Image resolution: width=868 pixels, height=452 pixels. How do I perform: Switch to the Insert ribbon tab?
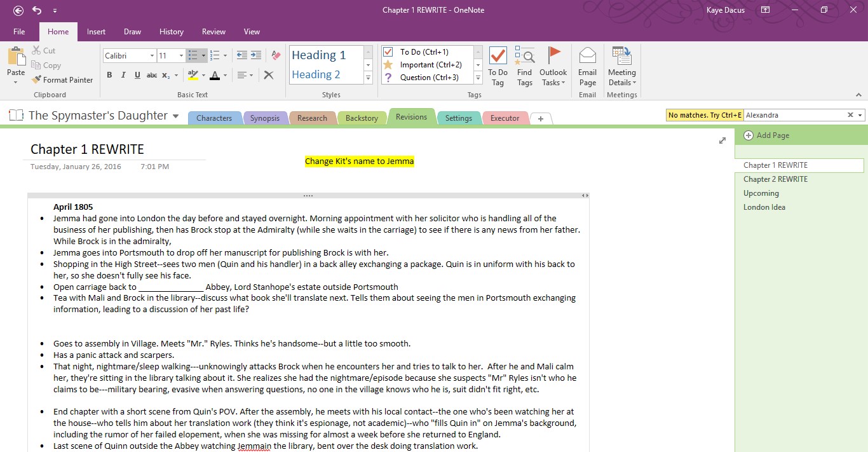[x=96, y=32]
